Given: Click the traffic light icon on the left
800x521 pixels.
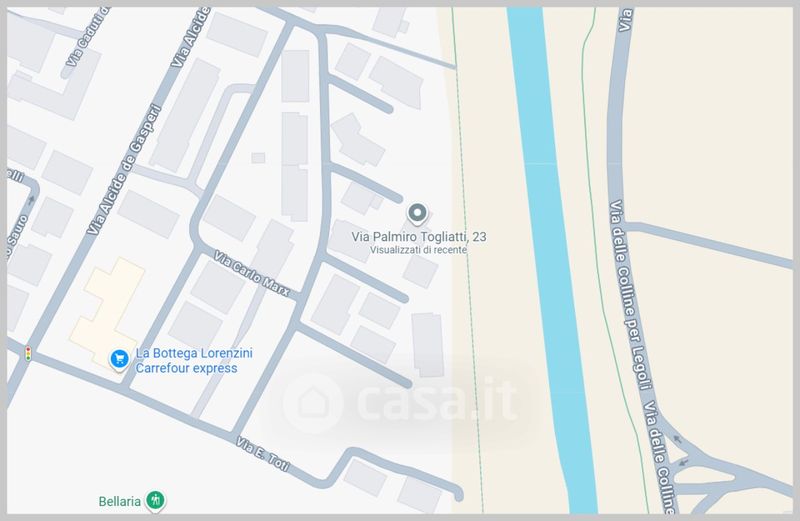Looking at the screenshot, I should 28,353.
